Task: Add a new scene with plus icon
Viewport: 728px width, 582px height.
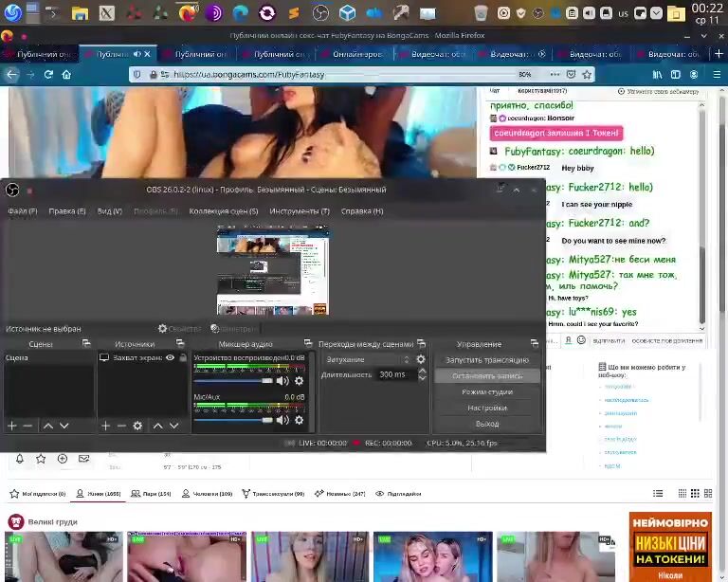Action: [x=12, y=427]
